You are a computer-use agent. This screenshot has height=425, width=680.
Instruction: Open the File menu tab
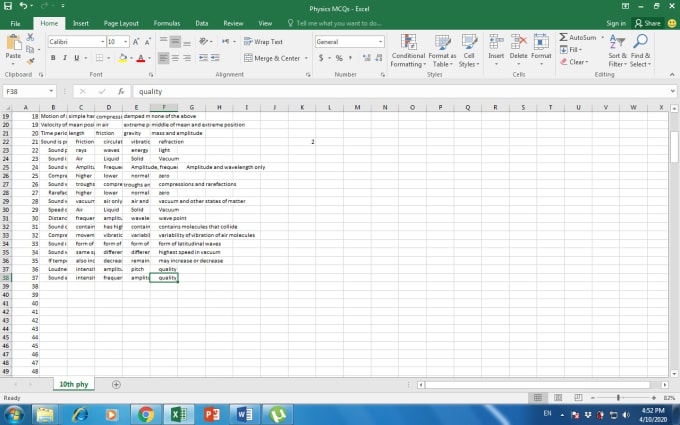(15, 23)
